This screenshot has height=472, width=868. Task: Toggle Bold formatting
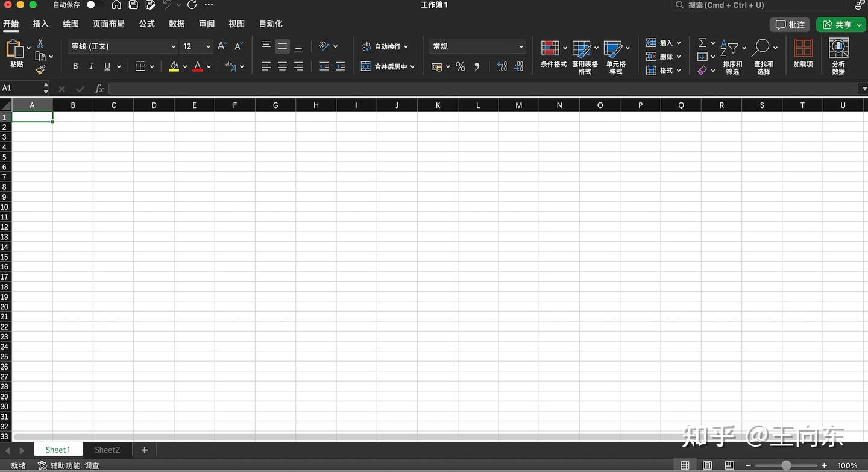75,66
